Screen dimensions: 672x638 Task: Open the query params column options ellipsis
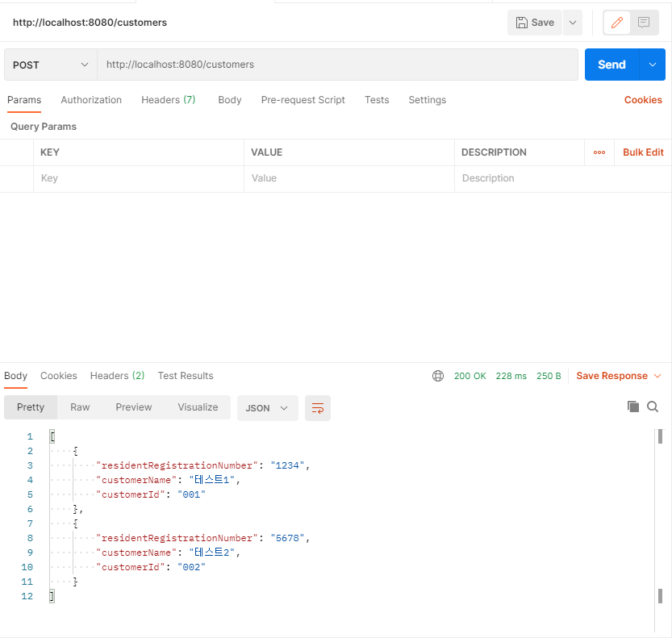point(599,152)
